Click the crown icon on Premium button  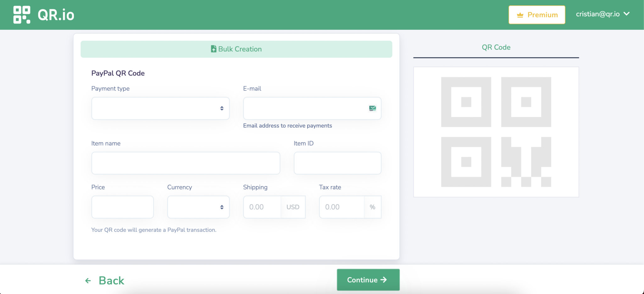click(519, 14)
